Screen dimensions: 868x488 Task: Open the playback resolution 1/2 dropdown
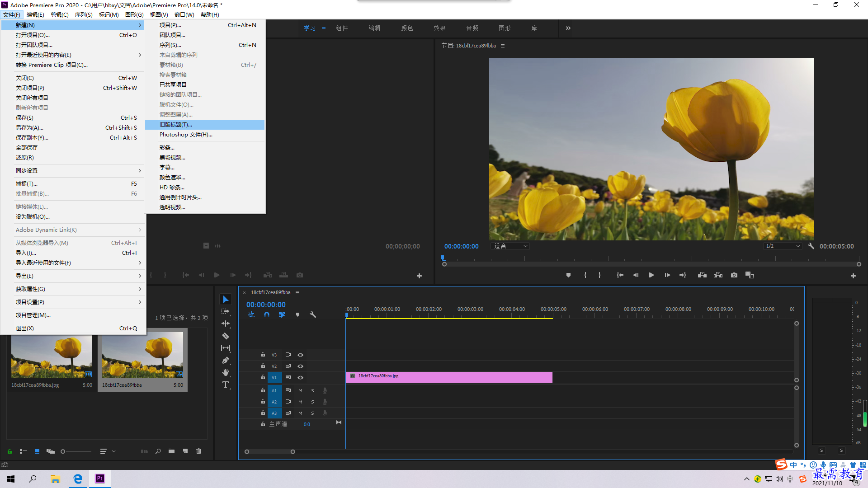click(783, 246)
